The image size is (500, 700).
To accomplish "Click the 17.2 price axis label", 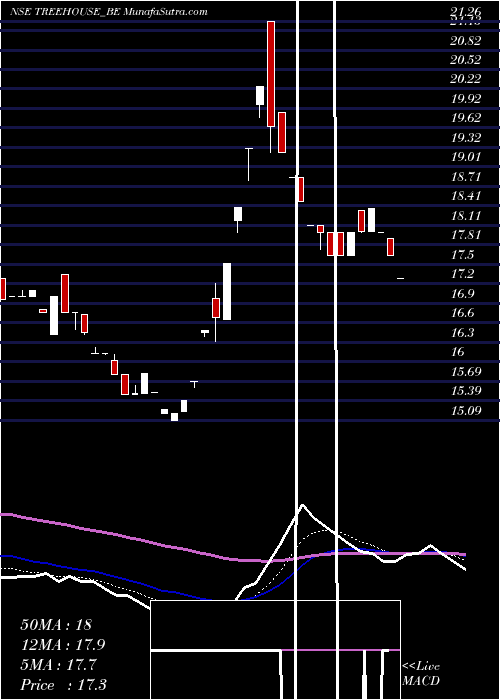I will (462, 274).
